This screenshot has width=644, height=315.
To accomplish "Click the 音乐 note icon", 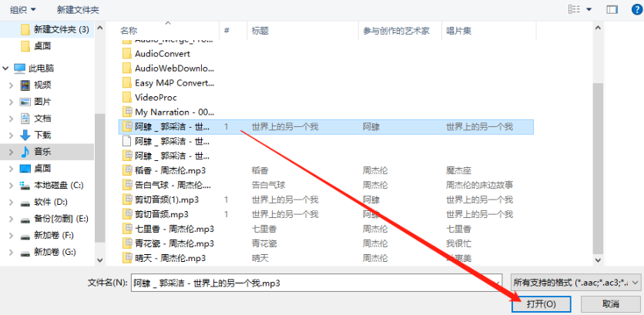I will [25, 152].
